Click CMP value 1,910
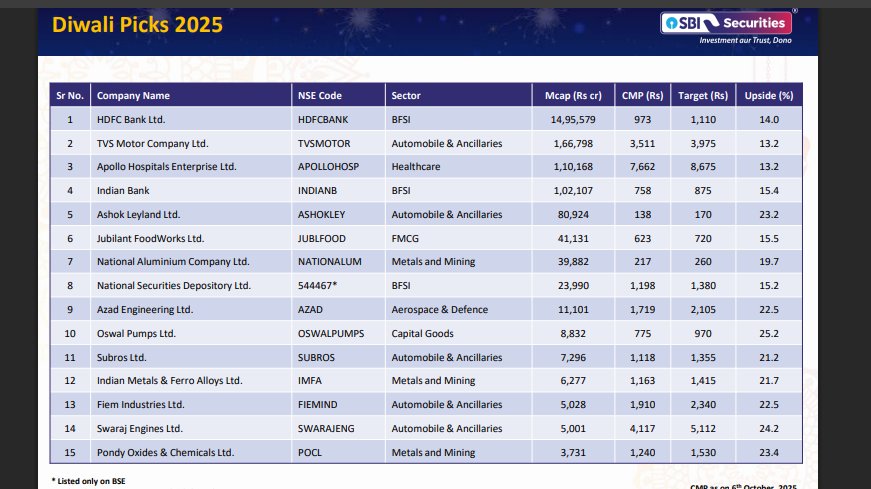871x489 pixels. point(642,405)
